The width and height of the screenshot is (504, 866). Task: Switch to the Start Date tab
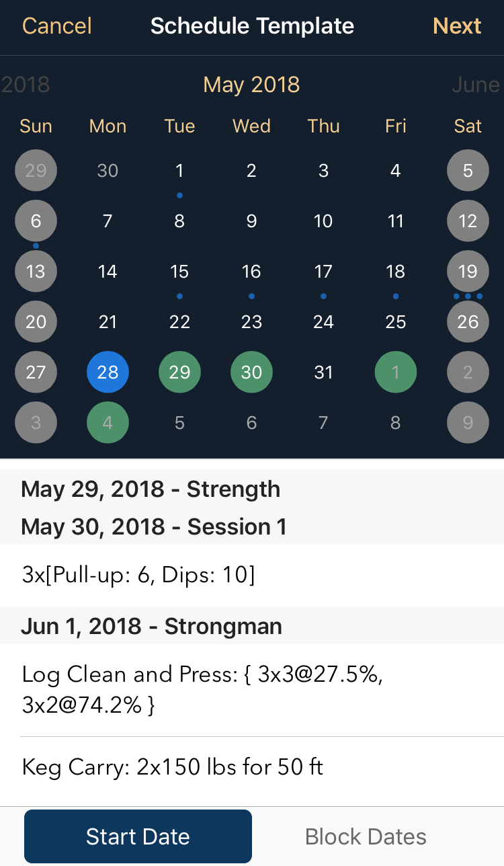click(x=138, y=836)
